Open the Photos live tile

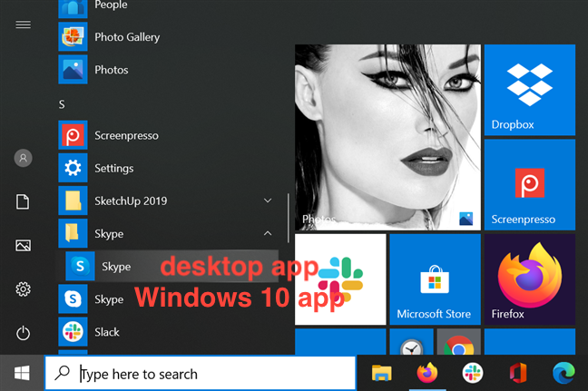point(387,137)
